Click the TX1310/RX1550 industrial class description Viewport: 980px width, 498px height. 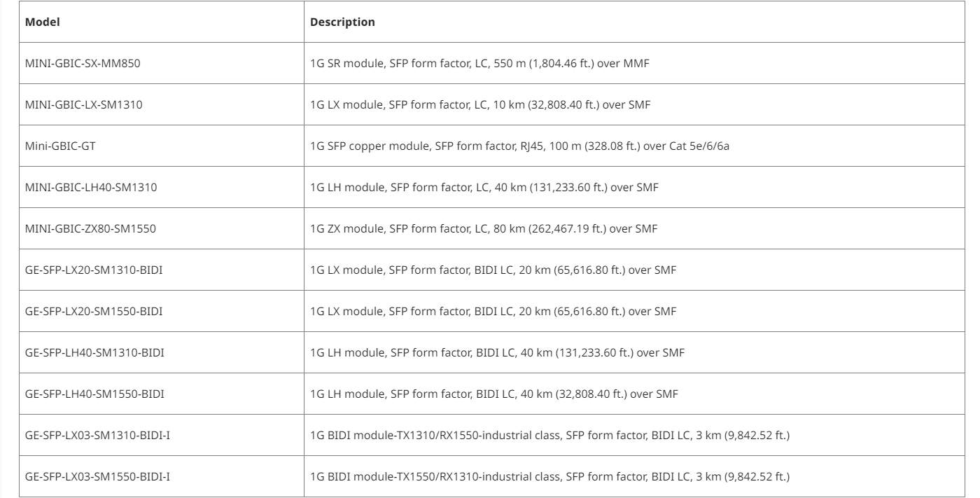point(550,435)
